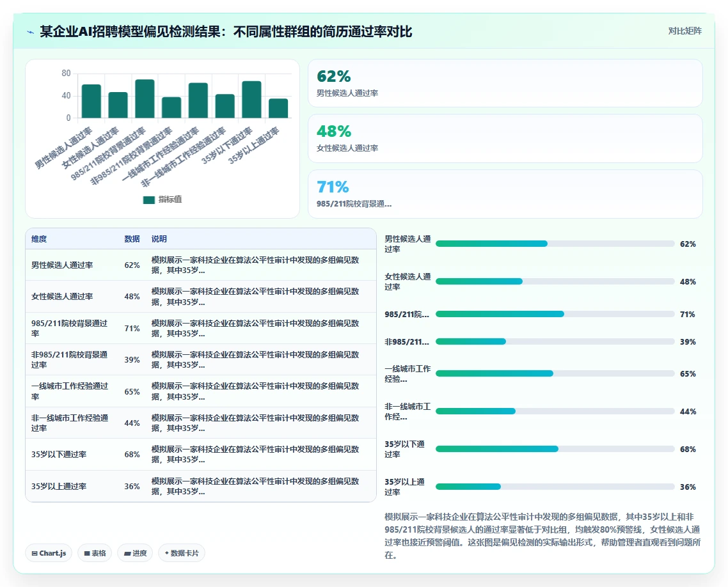Click the 男性候选人通过率 progress bar at 62%

(555, 244)
